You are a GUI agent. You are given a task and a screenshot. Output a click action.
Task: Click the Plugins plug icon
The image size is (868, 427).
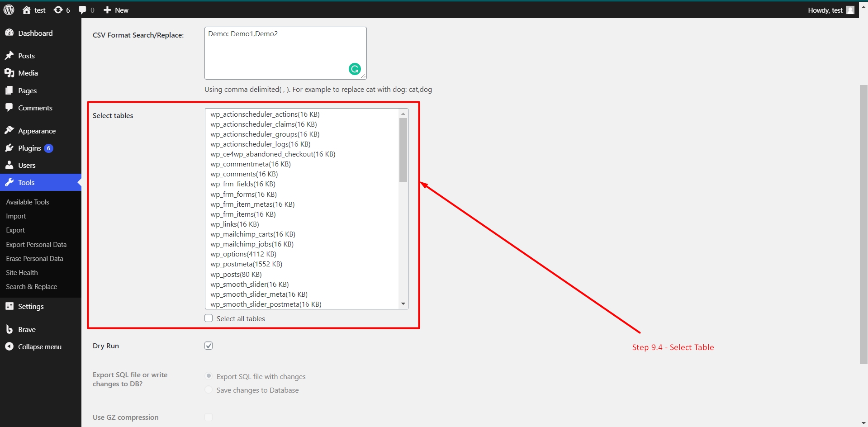pyautogui.click(x=9, y=148)
